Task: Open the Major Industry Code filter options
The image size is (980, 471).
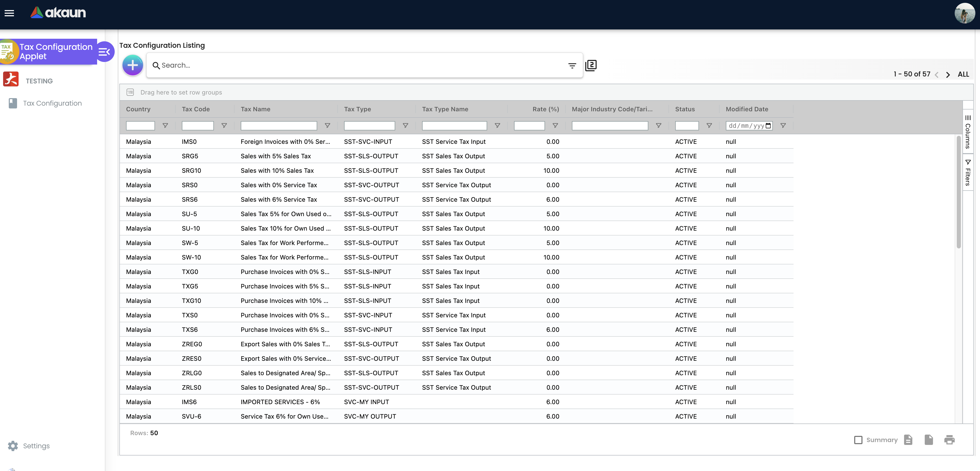Action: coord(658,125)
